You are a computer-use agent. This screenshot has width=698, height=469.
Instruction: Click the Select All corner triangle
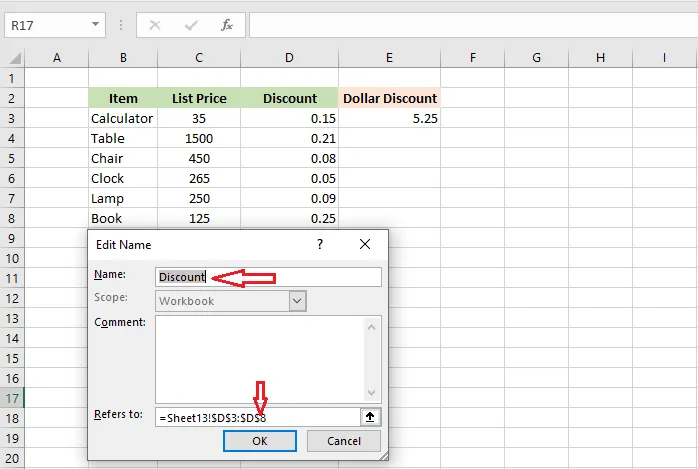click(x=15, y=57)
